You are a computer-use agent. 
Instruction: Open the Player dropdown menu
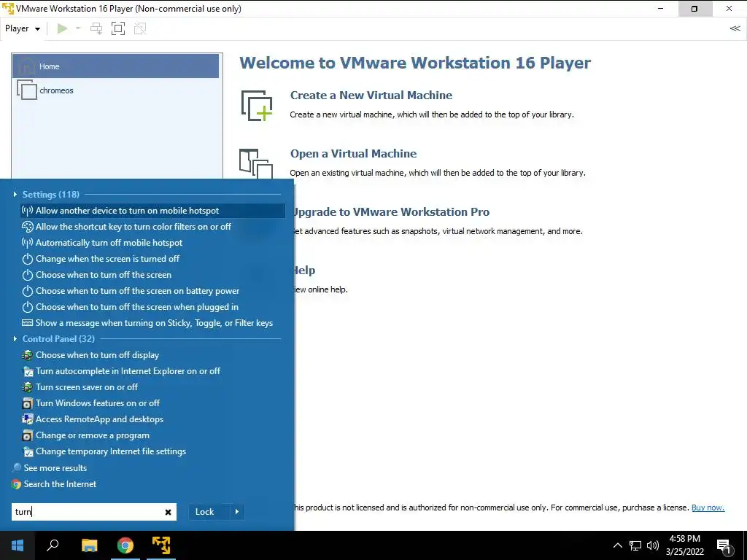23,28
